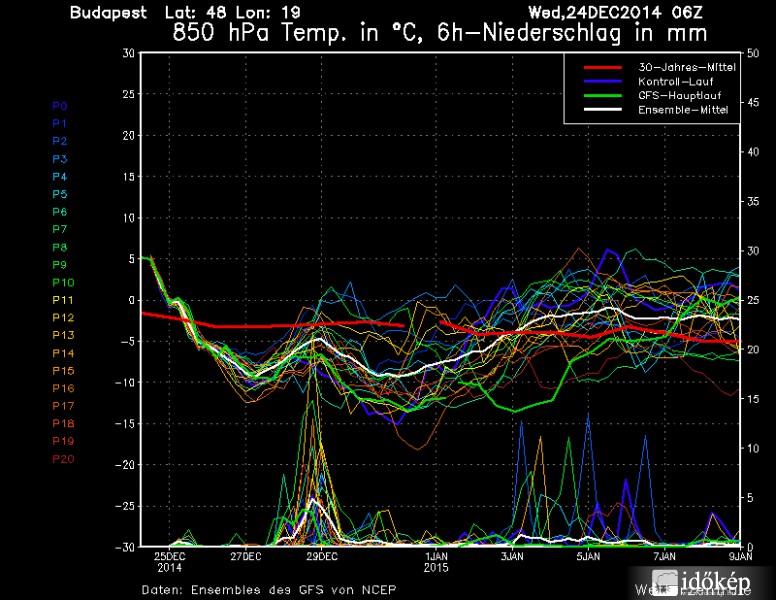Click the -15 temperature axis value

point(125,424)
